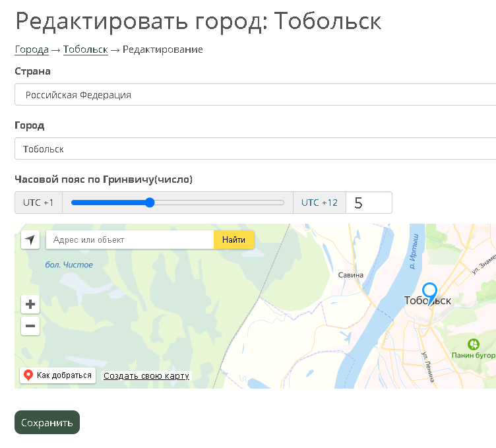Click the Адрес или объект search field
This screenshot has height=448, width=496.
pyautogui.click(x=129, y=240)
